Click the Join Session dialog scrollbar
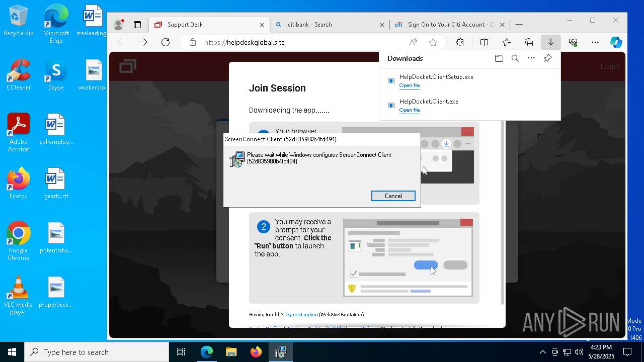644x362 pixels. (502, 213)
